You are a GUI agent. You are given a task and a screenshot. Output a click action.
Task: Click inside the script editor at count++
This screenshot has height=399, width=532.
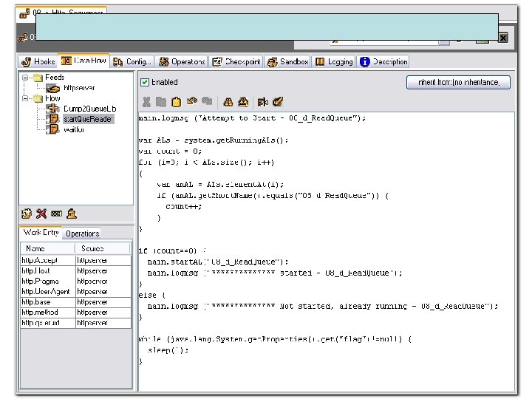click(183, 206)
